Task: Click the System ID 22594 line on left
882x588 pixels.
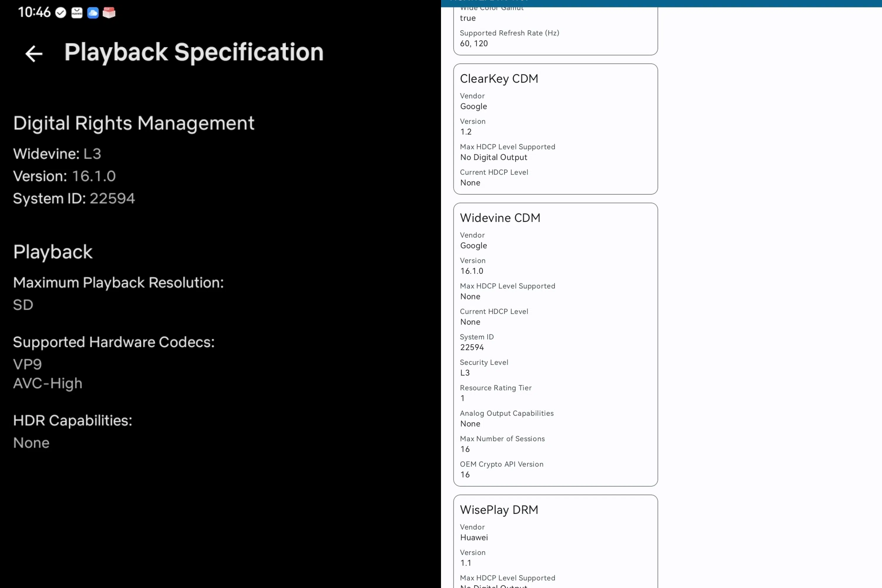Action: click(x=74, y=198)
